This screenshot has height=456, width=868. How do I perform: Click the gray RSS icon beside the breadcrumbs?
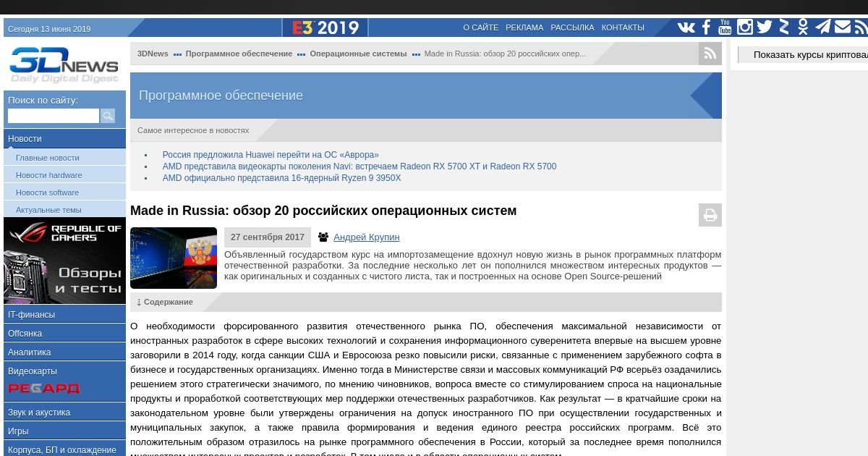[710, 54]
